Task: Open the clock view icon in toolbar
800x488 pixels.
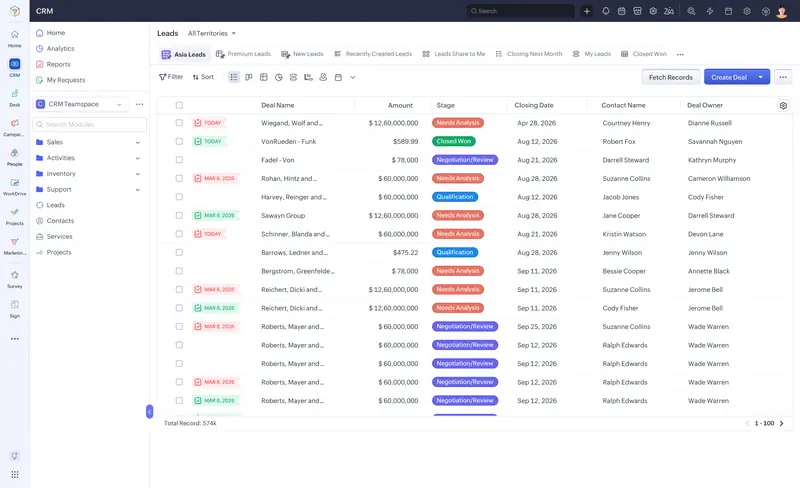Action: point(279,77)
